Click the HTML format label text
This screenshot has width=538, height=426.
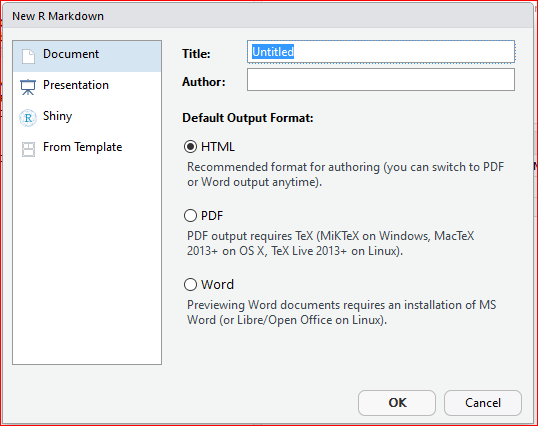click(x=218, y=147)
